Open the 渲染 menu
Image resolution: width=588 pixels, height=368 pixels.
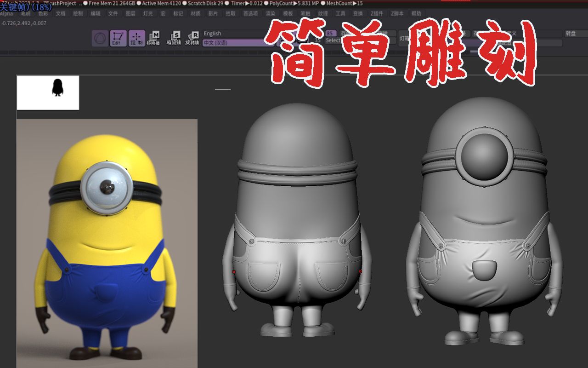coord(271,14)
